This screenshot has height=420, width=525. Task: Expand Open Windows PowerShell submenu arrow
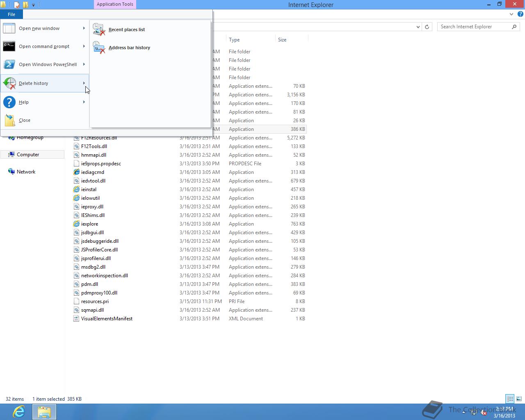pos(84,64)
